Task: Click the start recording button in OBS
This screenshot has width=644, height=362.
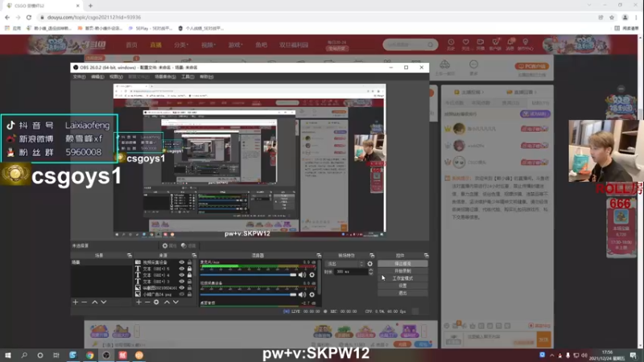Action: click(402, 271)
